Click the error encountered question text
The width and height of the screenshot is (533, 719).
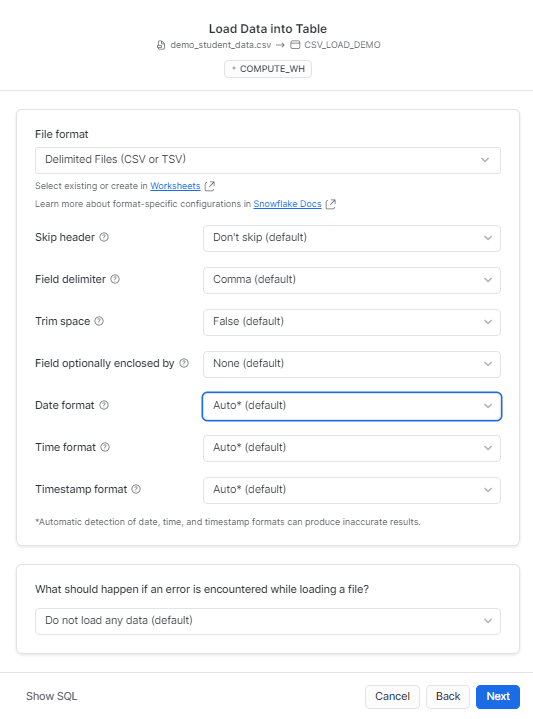(202, 589)
